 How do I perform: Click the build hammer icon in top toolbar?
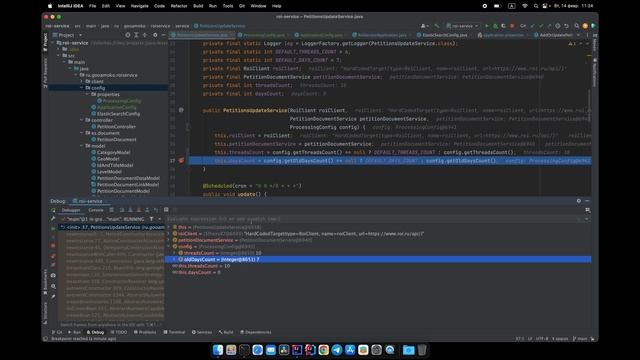pyautogui.click(x=437, y=26)
